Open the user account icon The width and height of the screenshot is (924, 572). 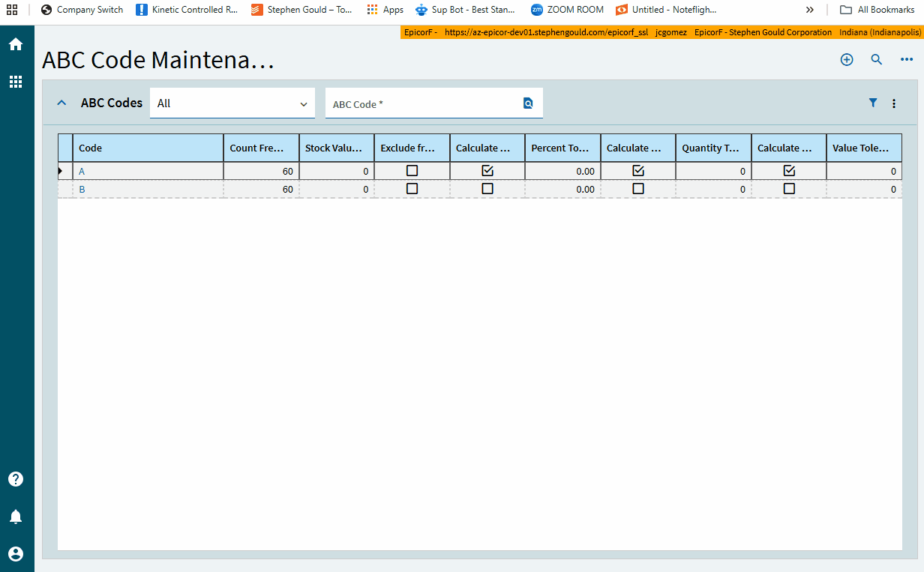tap(16, 554)
